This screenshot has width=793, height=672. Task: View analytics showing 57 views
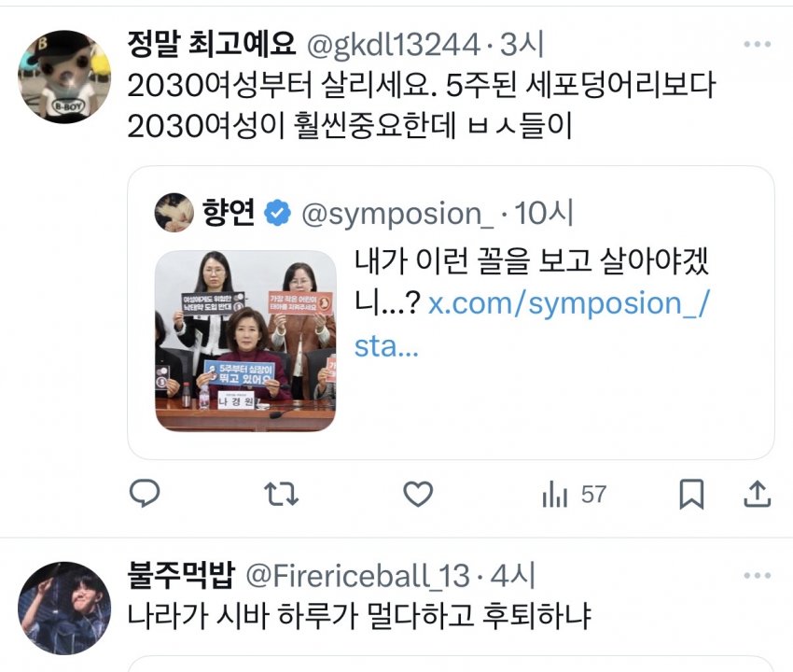574,495
